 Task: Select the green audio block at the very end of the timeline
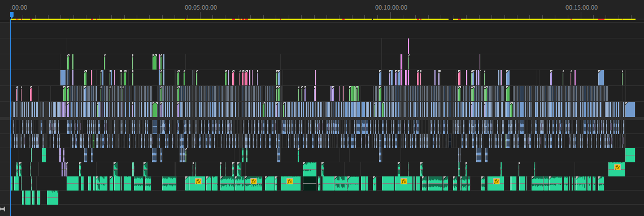630,155
